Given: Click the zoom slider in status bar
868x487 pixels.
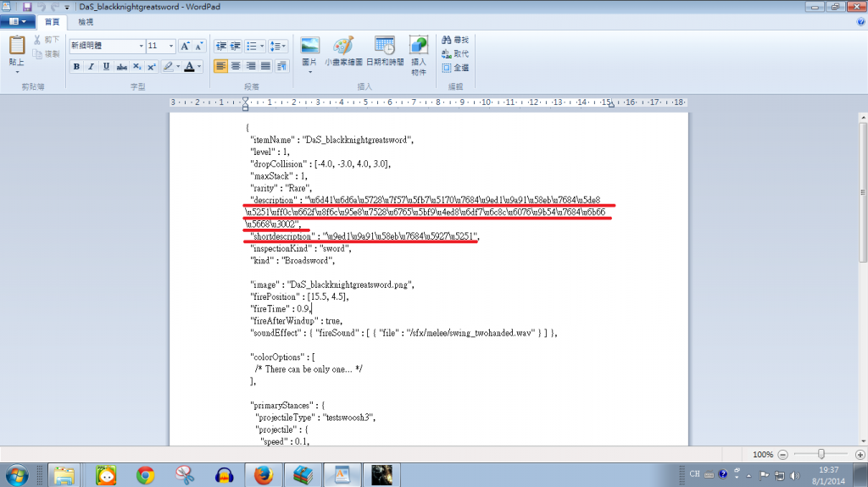Looking at the screenshot, I should (821, 454).
